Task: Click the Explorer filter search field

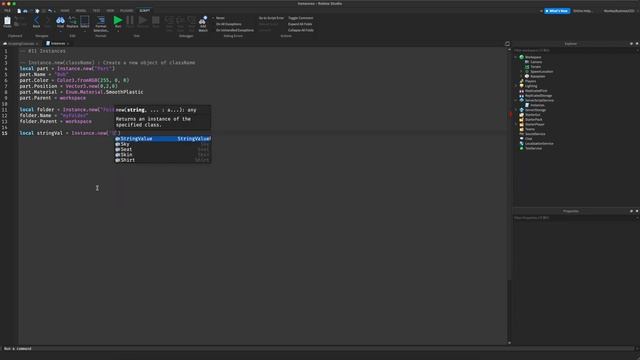Action: pyautogui.click(x=575, y=50)
